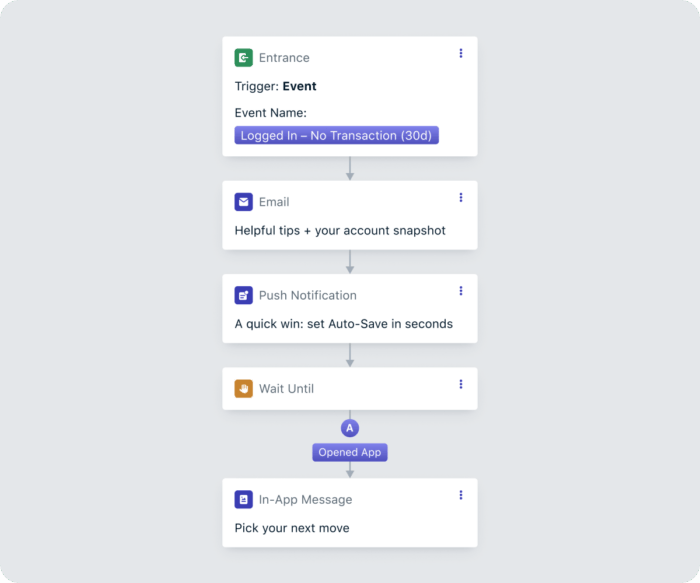The height and width of the screenshot is (583, 700).
Task: Click the Email envelope icon
Action: click(x=244, y=202)
